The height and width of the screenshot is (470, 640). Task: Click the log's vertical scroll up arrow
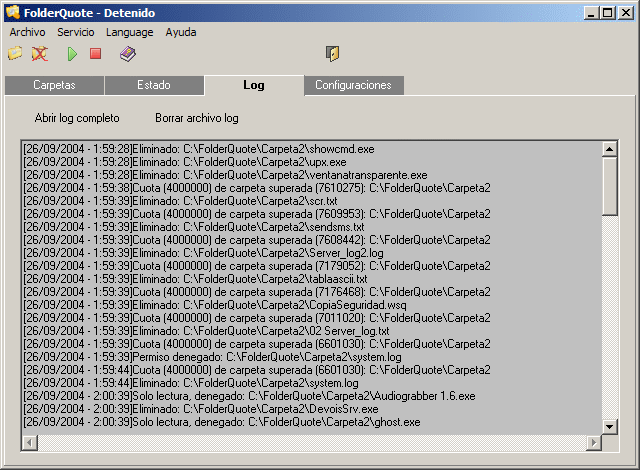pyautogui.click(x=609, y=149)
